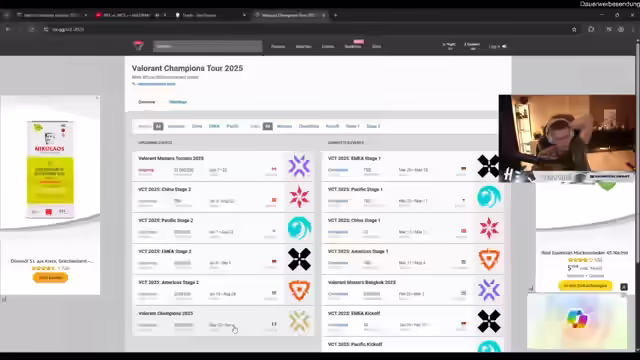The image size is (640, 360).
Task: Click orange button under olive oil ad
Action: pos(50,278)
